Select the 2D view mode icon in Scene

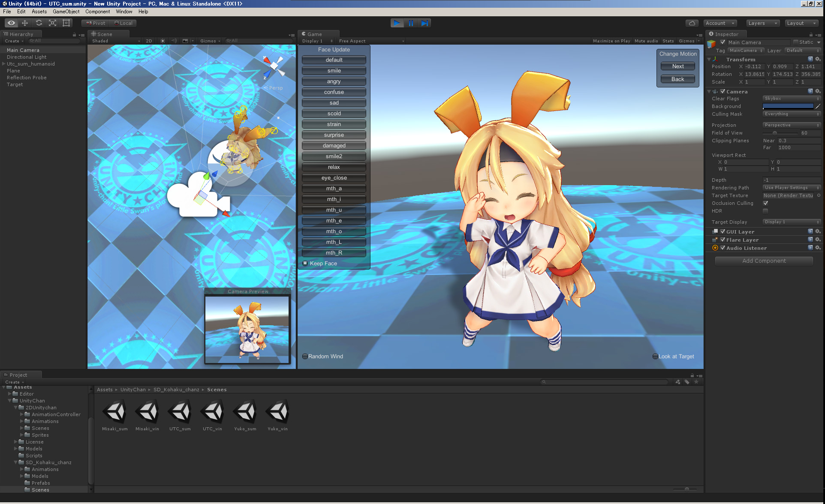[x=148, y=41]
